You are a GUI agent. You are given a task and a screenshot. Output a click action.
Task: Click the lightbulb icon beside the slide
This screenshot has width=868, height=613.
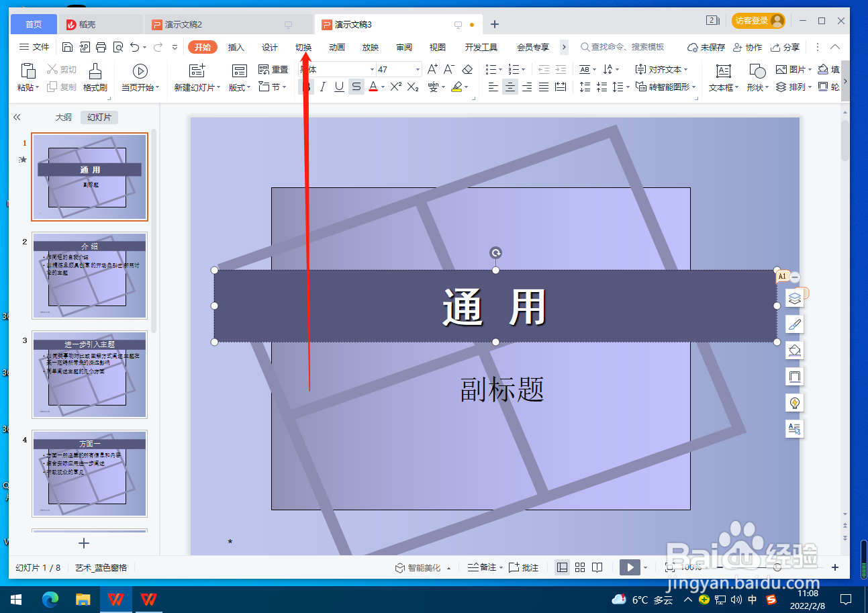pyautogui.click(x=795, y=403)
